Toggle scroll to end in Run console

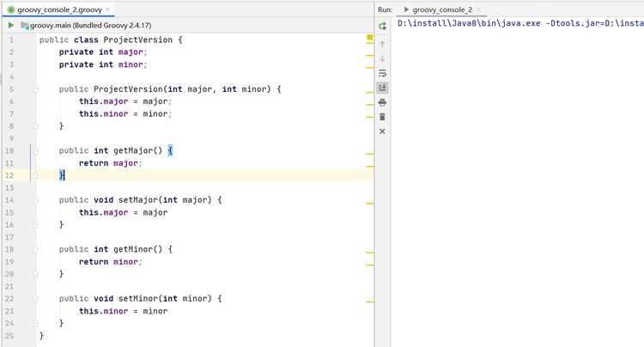pos(382,88)
